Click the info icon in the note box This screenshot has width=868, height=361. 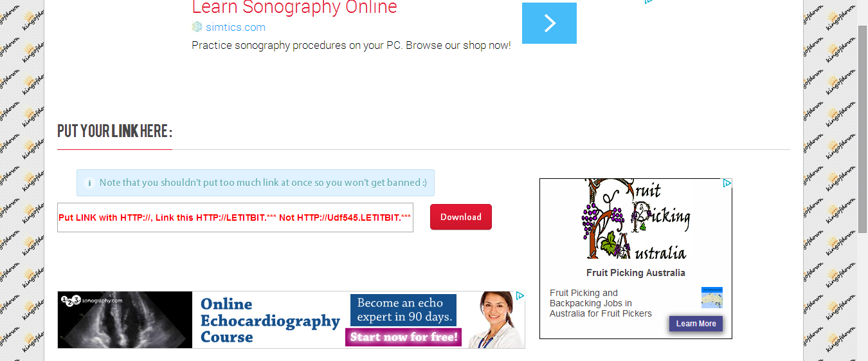[x=89, y=183]
